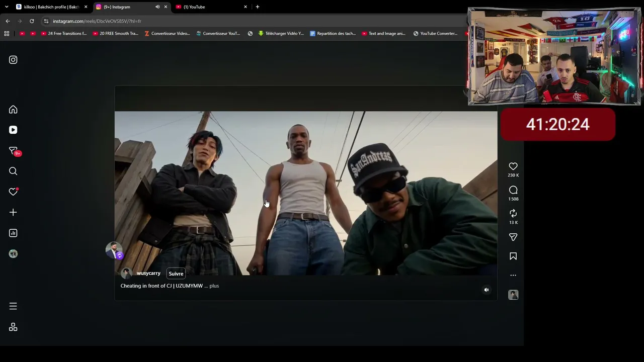The height and width of the screenshot is (362, 644).
Task: Open reel more options three dots
Action: pyautogui.click(x=513, y=276)
